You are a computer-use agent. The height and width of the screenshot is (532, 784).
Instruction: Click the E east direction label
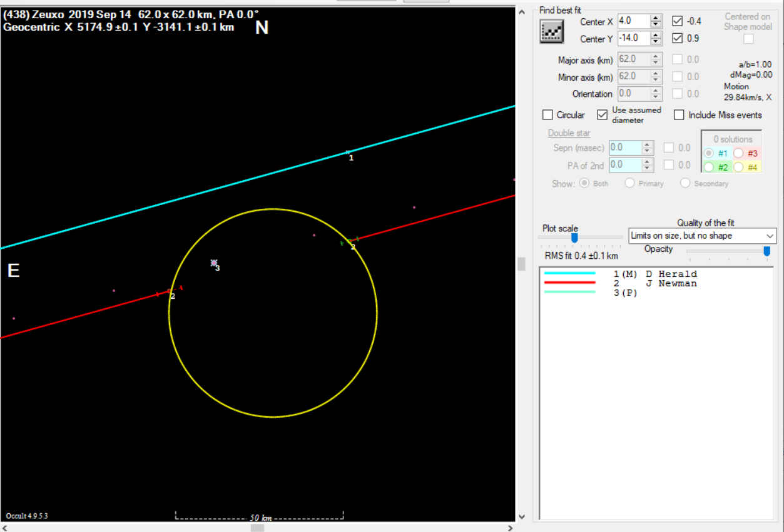[13, 271]
